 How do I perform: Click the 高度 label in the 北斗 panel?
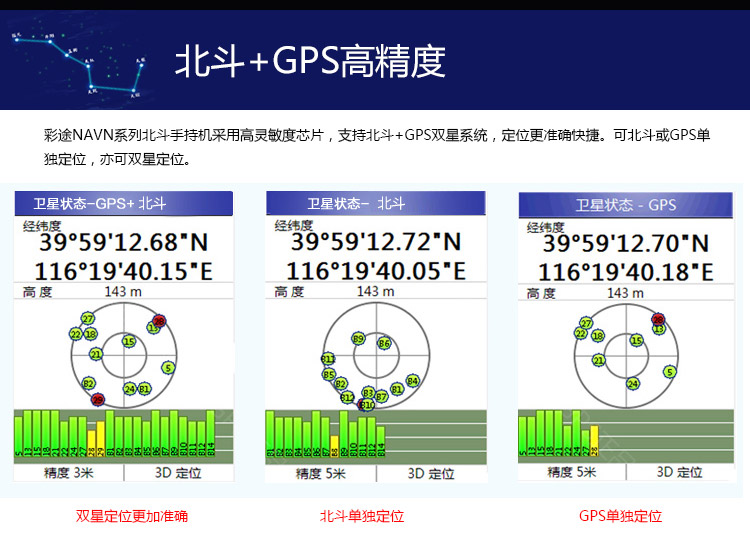pos(289,292)
